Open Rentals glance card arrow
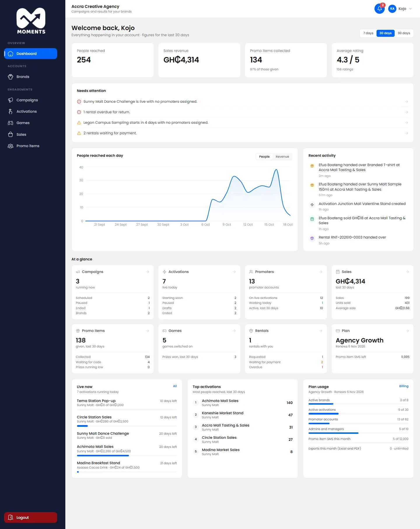The height and width of the screenshot is (529, 420). click(x=321, y=331)
